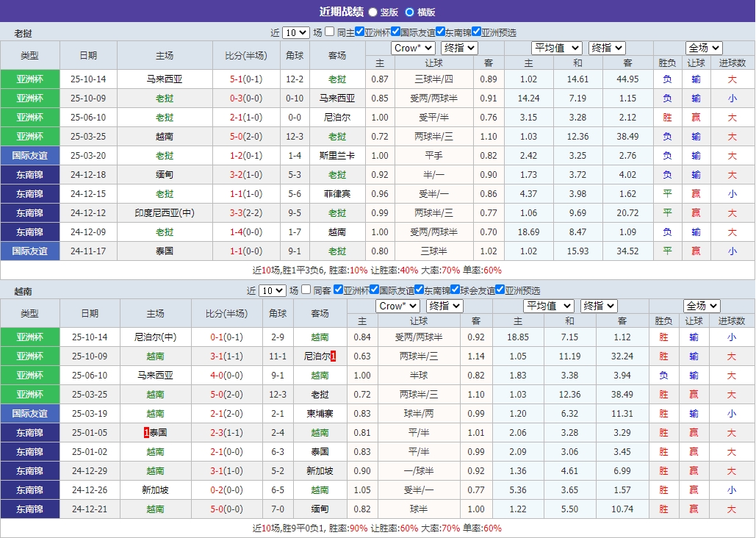Uncheck the 亚洲杯 filter in the Laos section
This screenshot has width=756, height=538.
point(358,32)
